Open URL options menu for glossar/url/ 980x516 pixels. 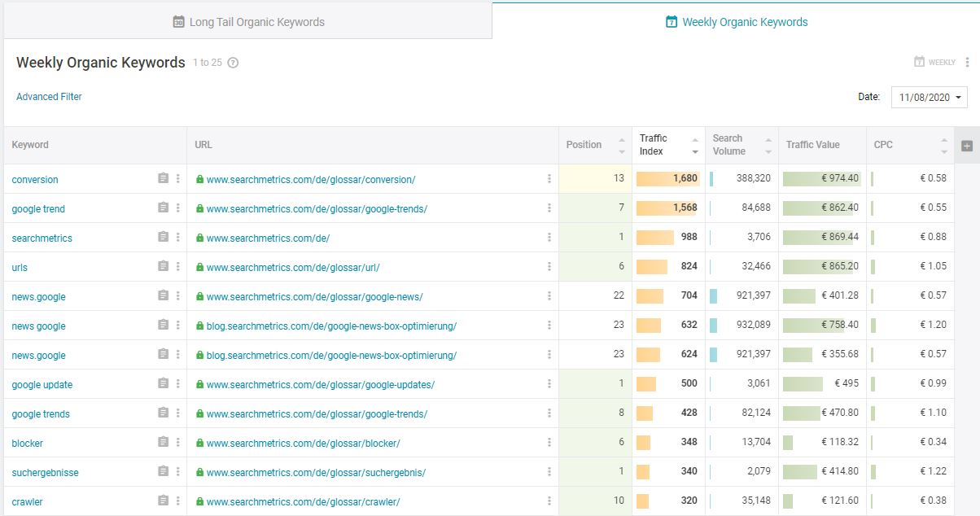click(x=549, y=267)
